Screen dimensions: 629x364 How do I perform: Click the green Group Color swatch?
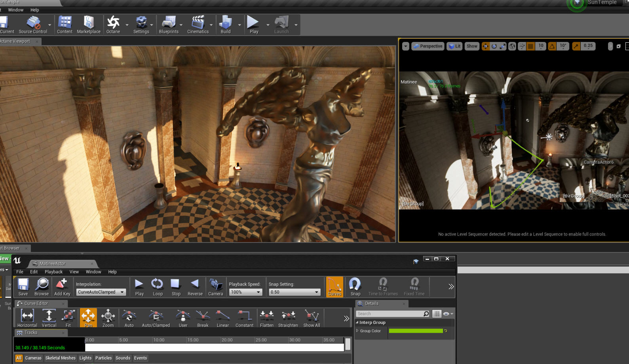[x=416, y=331]
